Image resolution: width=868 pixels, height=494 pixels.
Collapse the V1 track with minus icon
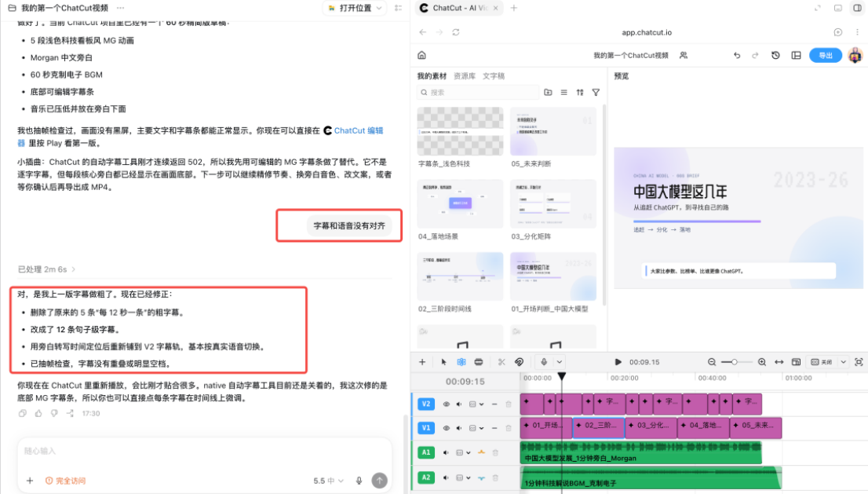(494, 428)
